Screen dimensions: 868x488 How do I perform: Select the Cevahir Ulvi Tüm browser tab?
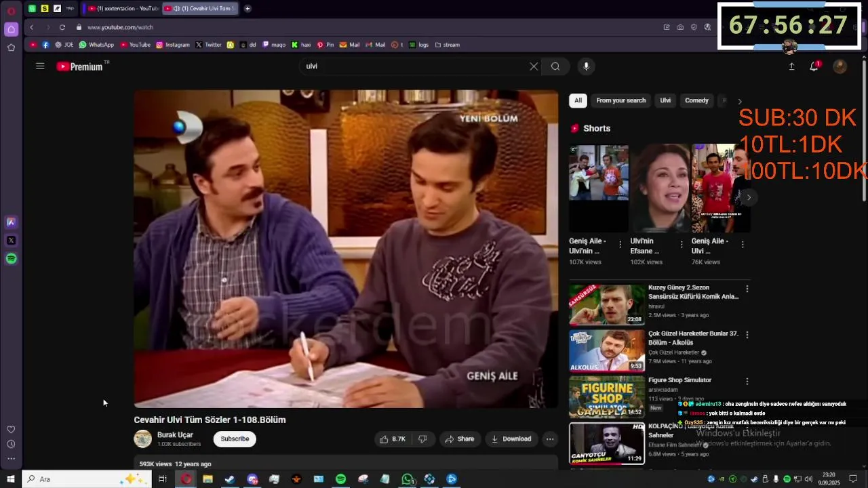click(201, 8)
